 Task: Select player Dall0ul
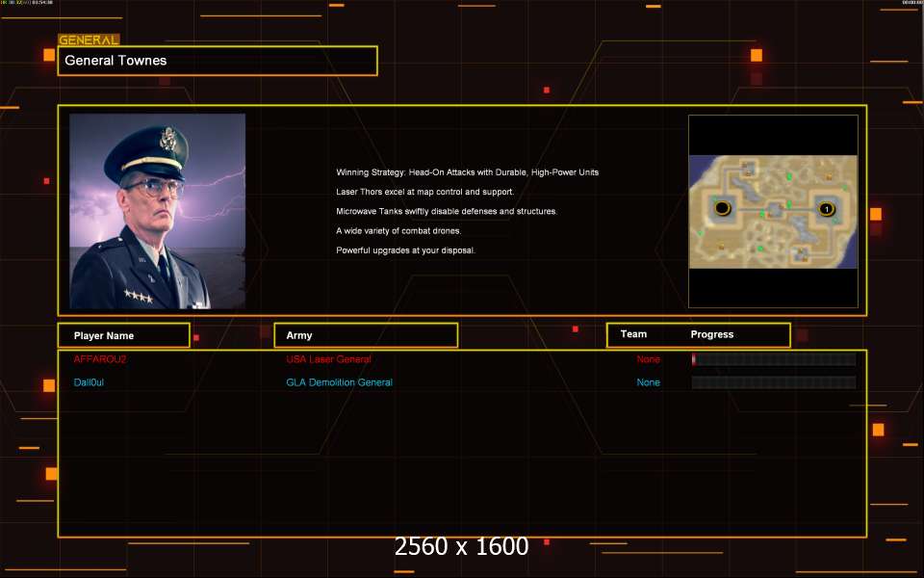click(89, 382)
